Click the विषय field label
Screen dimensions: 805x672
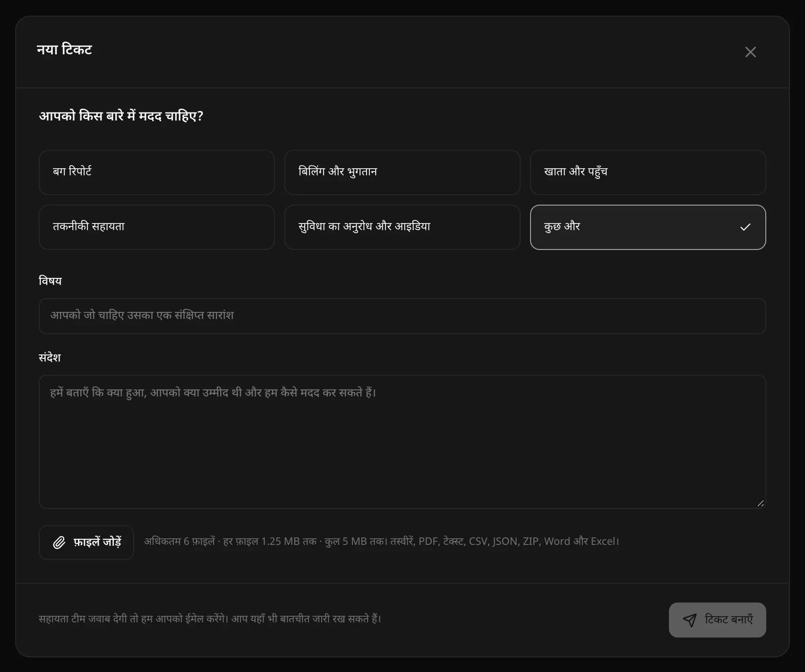coord(50,281)
